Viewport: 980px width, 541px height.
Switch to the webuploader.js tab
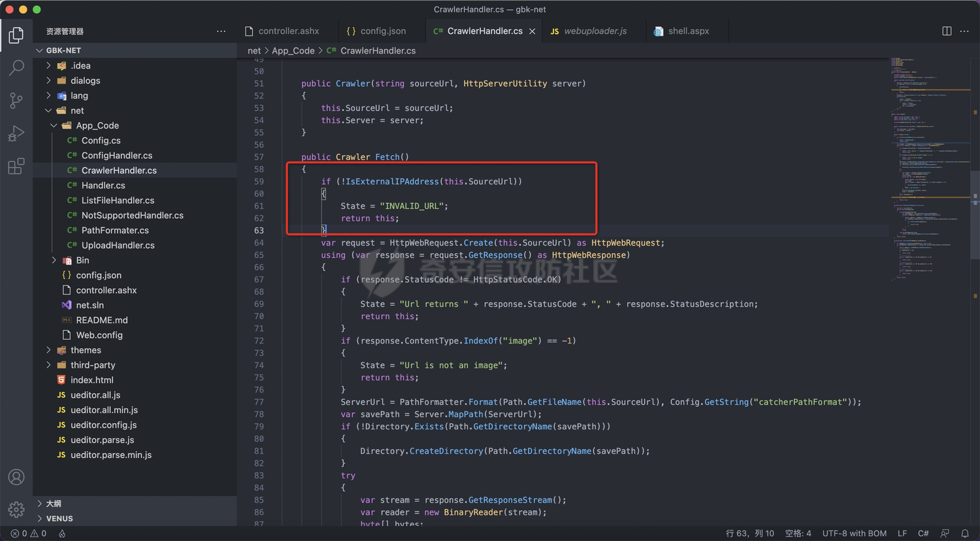pyautogui.click(x=595, y=31)
